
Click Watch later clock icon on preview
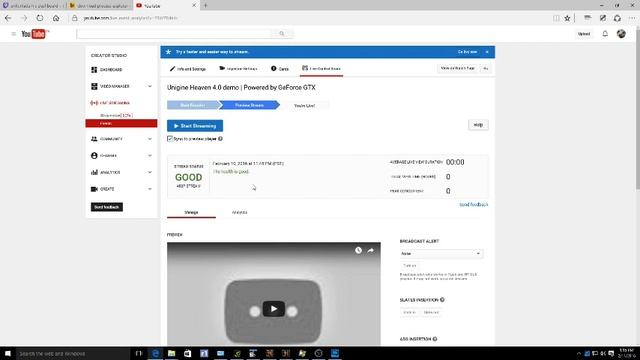358,250
